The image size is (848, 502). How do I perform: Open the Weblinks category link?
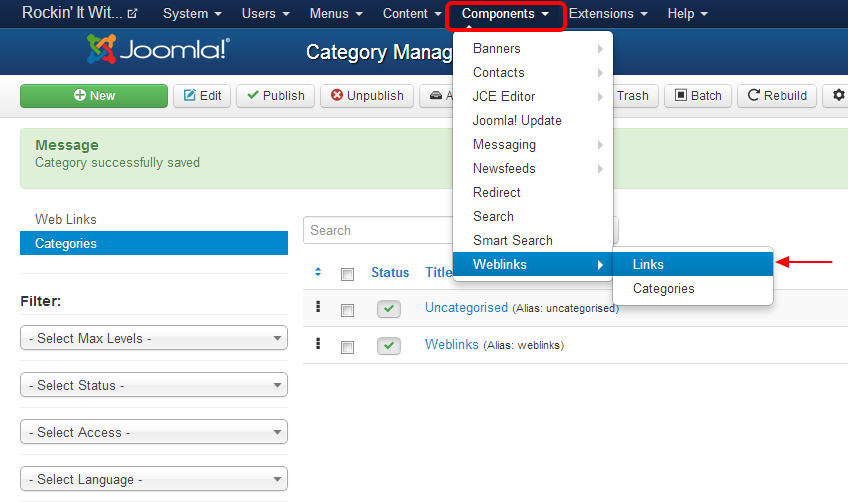coord(452,344)
